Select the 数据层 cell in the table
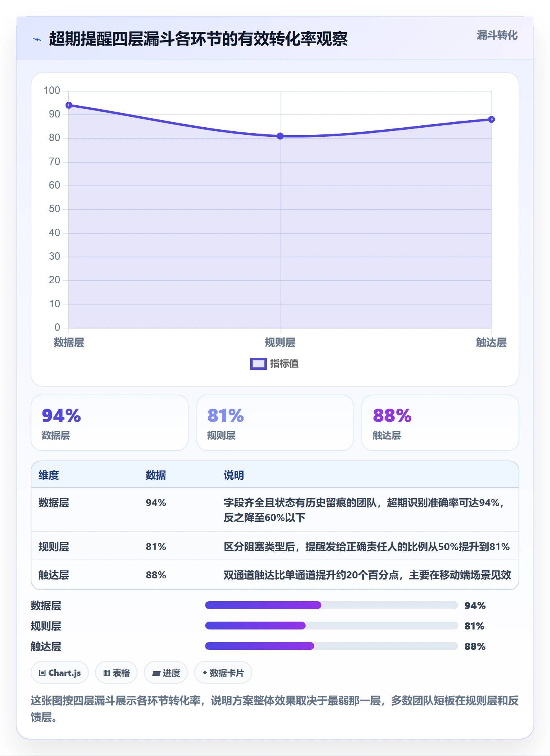This screenshot has width=550, height=756. point(54,503)
